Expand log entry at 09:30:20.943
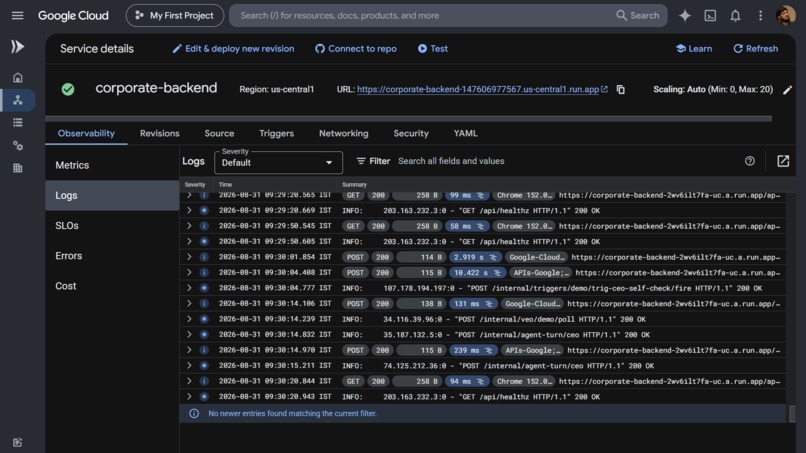 [189, 397]
